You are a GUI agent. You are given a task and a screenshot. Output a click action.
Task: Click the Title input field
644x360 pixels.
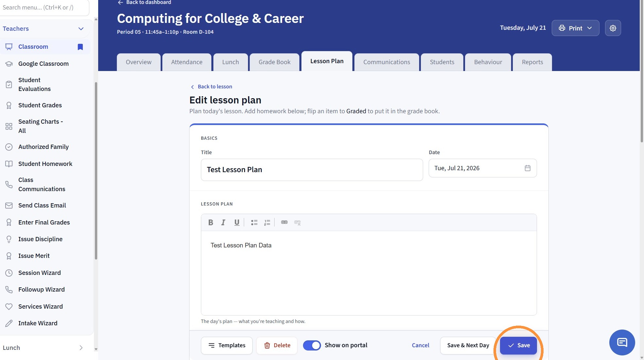(312, 170)
